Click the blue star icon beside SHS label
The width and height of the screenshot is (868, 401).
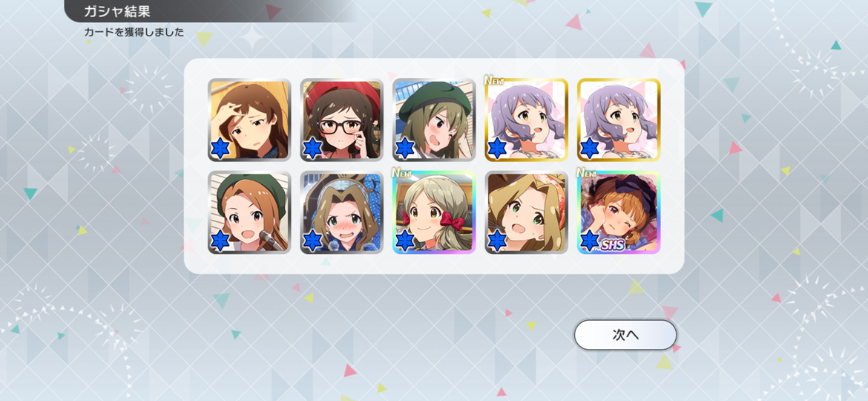(590, 241)
